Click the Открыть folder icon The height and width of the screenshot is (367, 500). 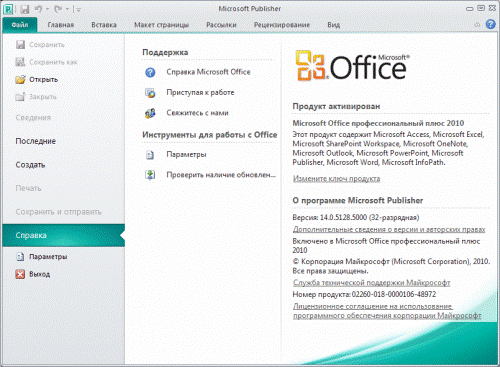pos(20,79)
